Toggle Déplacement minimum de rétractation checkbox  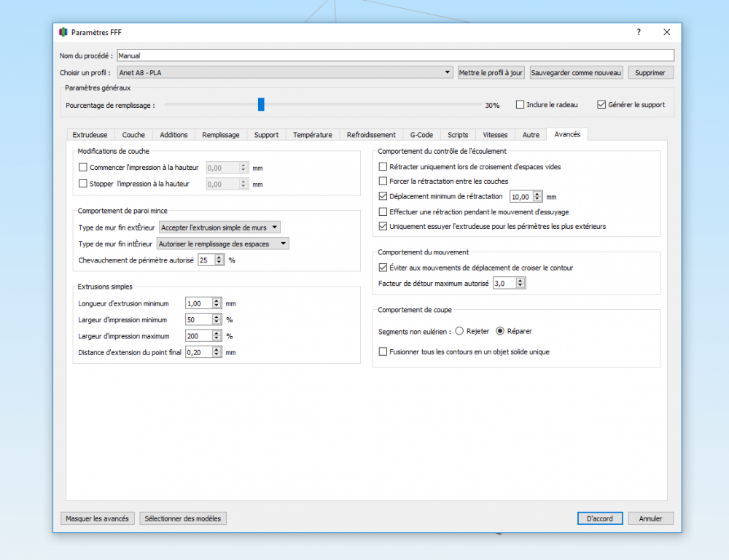[x=383, y=196]
